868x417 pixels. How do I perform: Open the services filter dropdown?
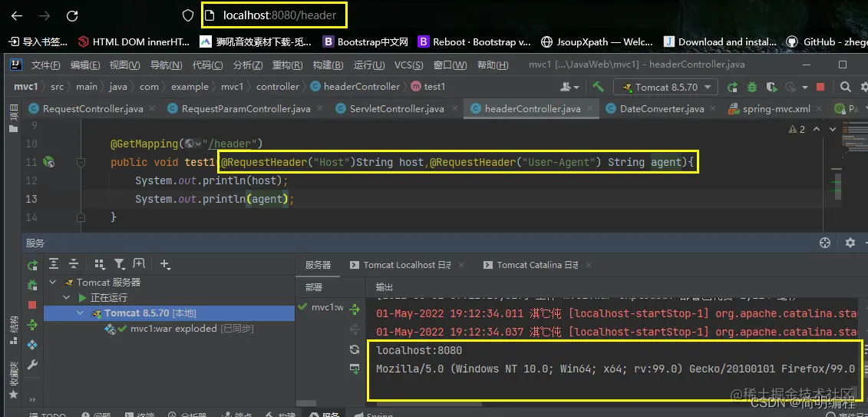click(x=119, y=263)
